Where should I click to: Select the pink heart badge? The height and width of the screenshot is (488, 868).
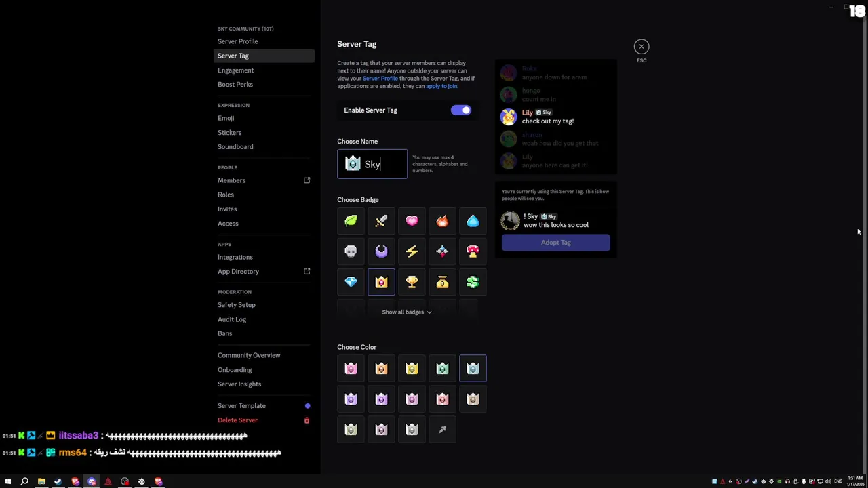pos(412,221)
